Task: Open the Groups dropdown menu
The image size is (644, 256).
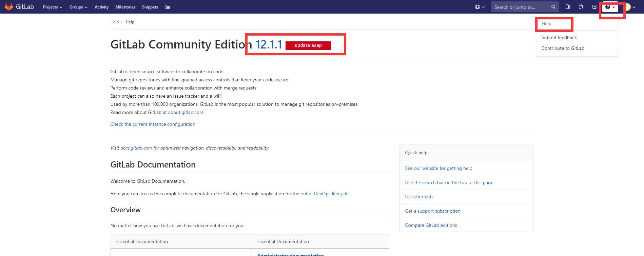Action: pyautogui.click(x=78, y=7)
